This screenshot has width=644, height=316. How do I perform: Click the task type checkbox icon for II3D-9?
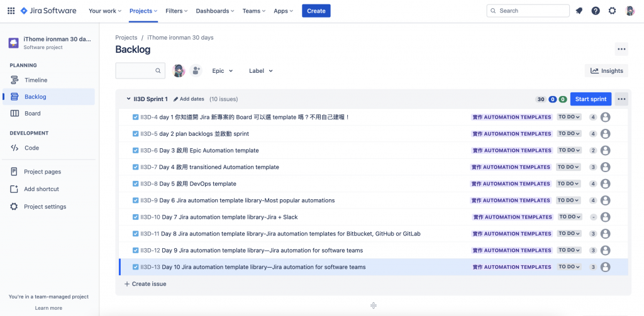click(x=136, y=200)
